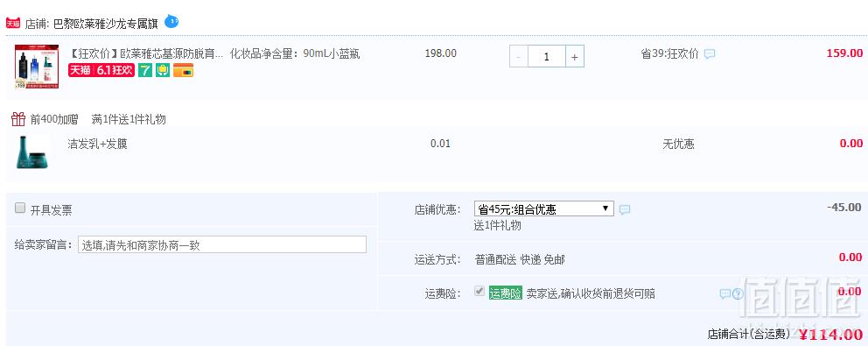This screenshot has height=346, width=868.
Task: Increase quantity with the plus button
Action: (x=575, y=57)
